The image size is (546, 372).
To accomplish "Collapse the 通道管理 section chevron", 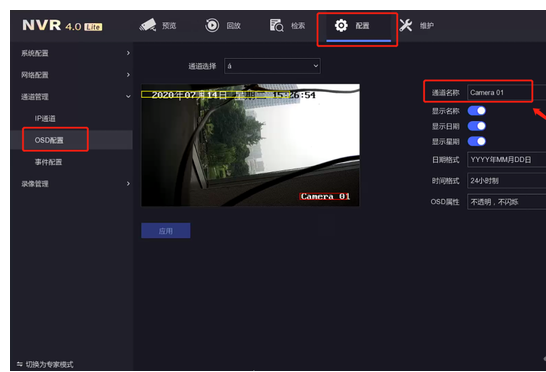I will (x=128, y=96).
